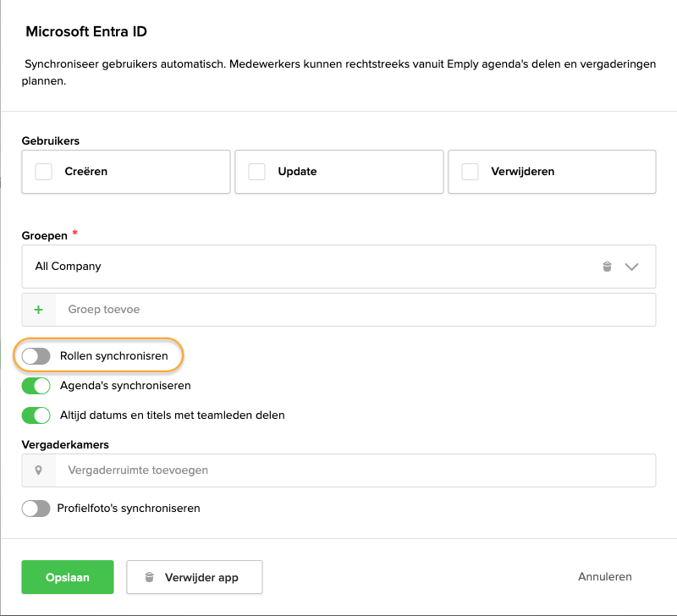Click the green plus icon to add group
The width and height of the screenshot is (677, 616).
point(38,310)
